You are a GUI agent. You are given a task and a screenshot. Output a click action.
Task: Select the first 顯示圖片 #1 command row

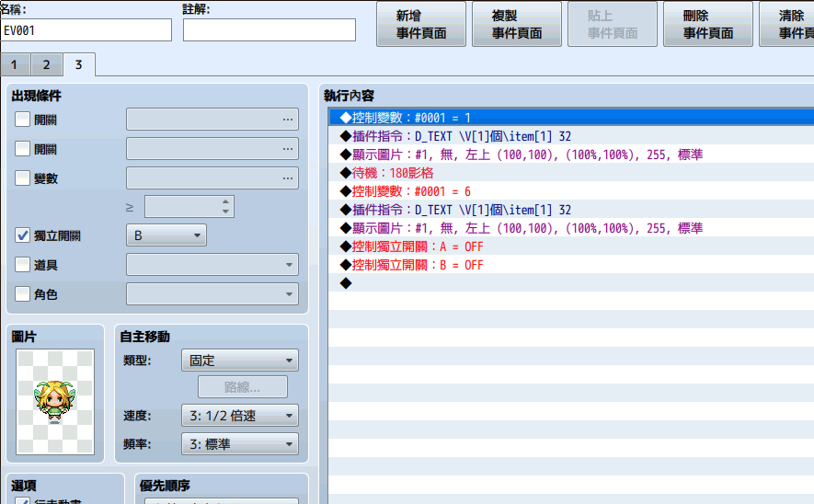tap(571, 155)
